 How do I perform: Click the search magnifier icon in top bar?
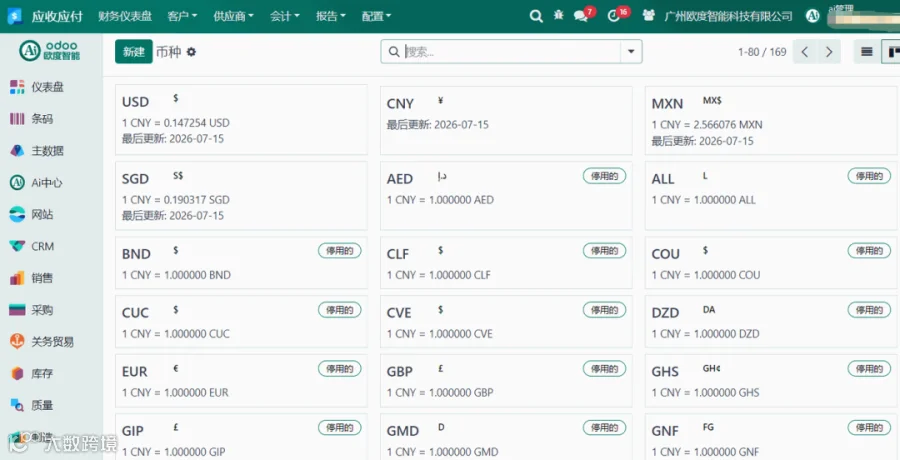click(536, 16)
